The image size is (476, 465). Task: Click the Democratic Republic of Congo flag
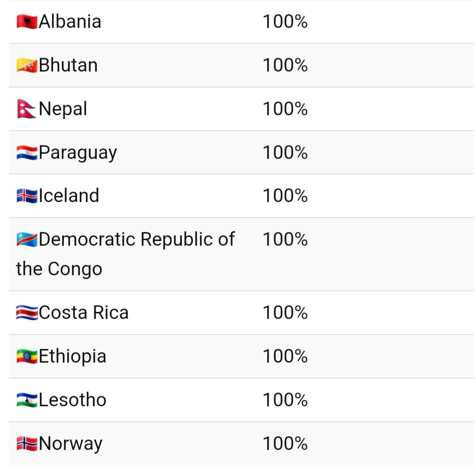pyautogui.click(x=27, y=239)
